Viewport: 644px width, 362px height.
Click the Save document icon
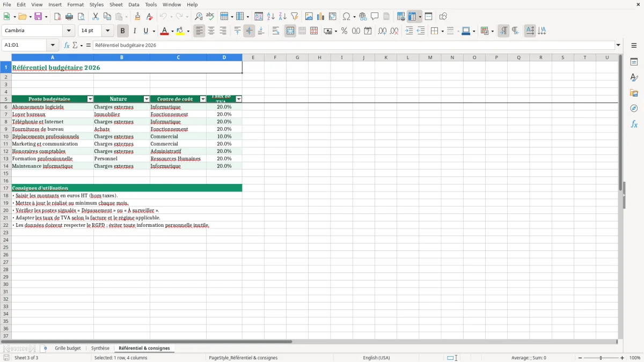(x=38, y=17)
